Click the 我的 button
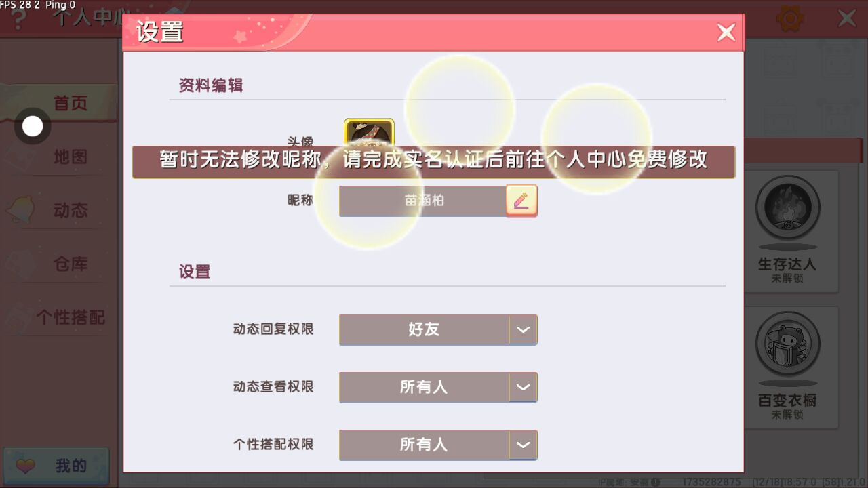The width and height of the screenshot is (868, 488). click(56, 466)
